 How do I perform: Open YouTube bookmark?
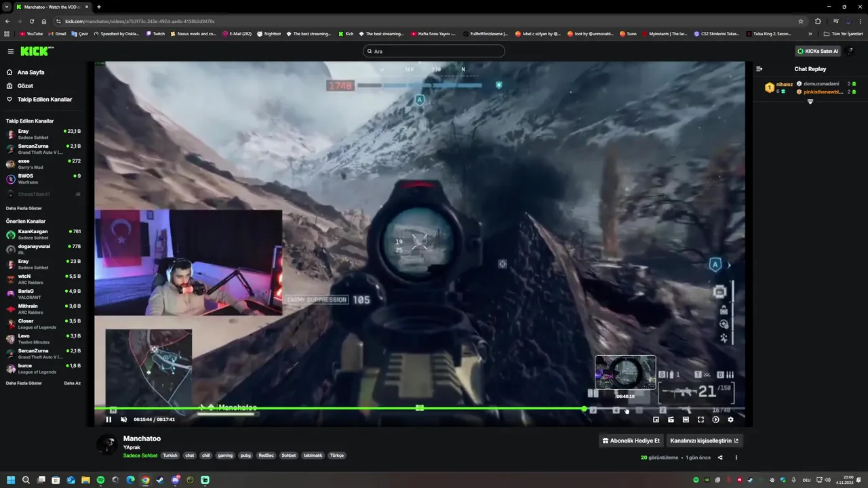[x=31, y=33]
